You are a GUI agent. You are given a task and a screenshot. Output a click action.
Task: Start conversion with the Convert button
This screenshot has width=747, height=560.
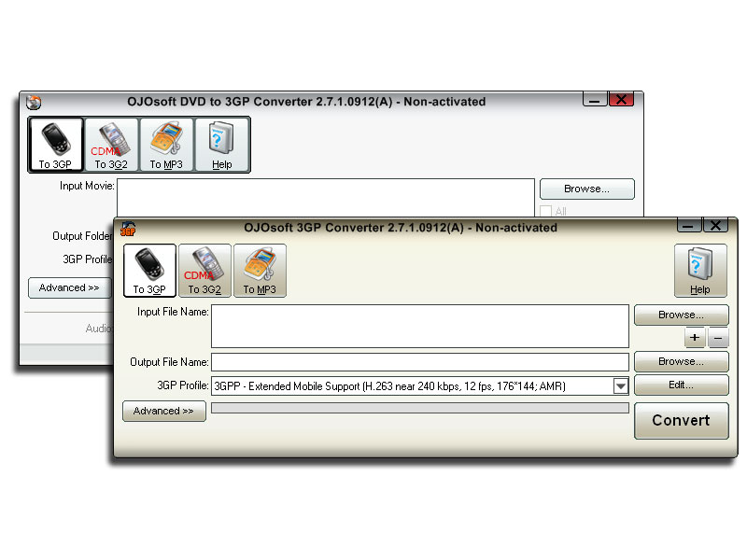(682, 421)
